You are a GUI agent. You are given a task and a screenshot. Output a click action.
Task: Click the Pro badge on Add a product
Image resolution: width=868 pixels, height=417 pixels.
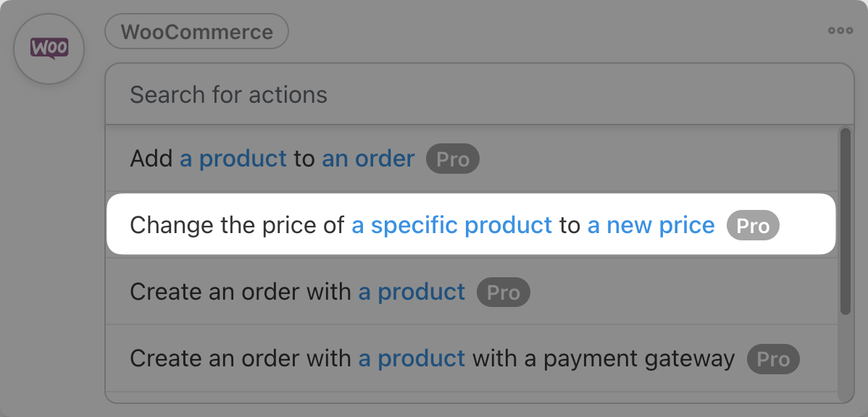(x=453, y=159)
